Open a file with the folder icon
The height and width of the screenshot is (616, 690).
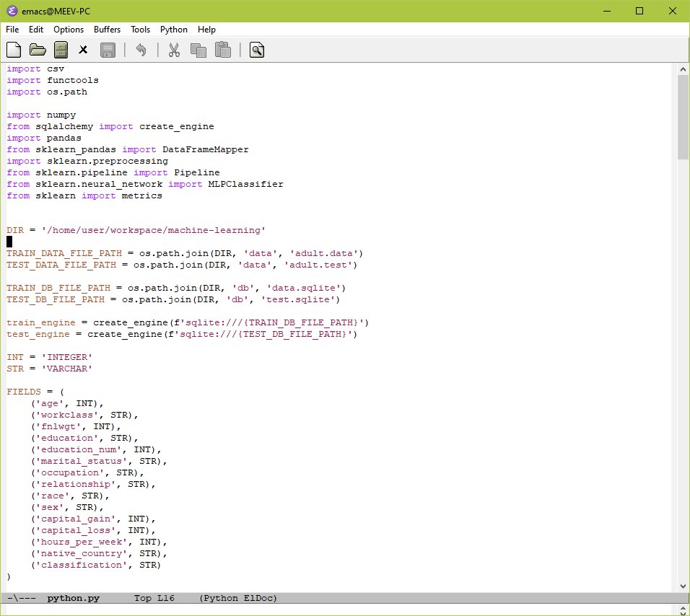[x=38, y=50]
